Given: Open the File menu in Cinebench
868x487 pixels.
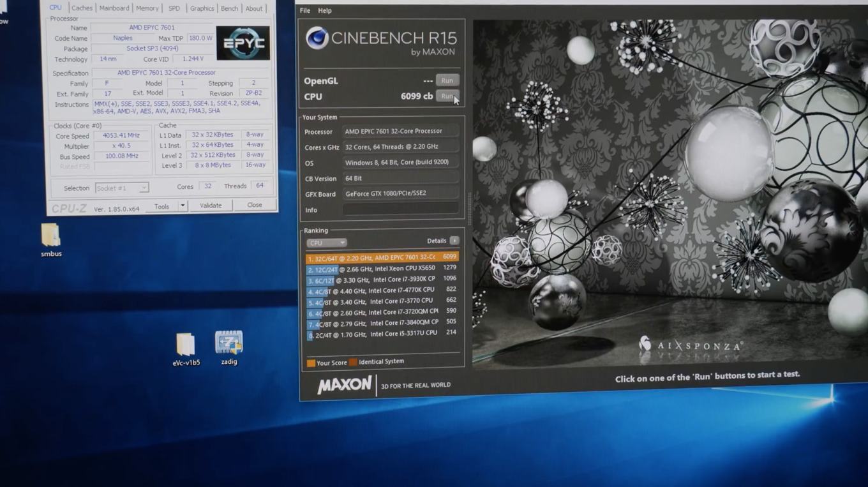Looking at the screenshot, I should 305,11.
